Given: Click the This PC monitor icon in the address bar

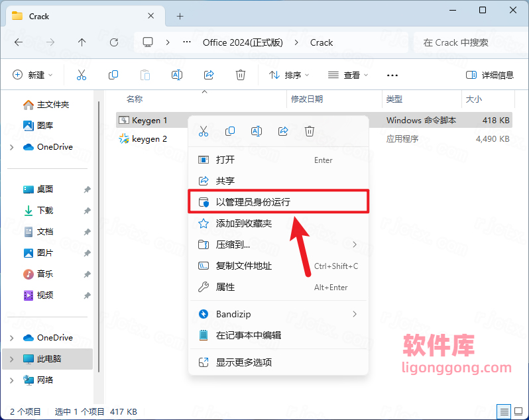Looking at the screenshot, I should click(x=148, y=42).
